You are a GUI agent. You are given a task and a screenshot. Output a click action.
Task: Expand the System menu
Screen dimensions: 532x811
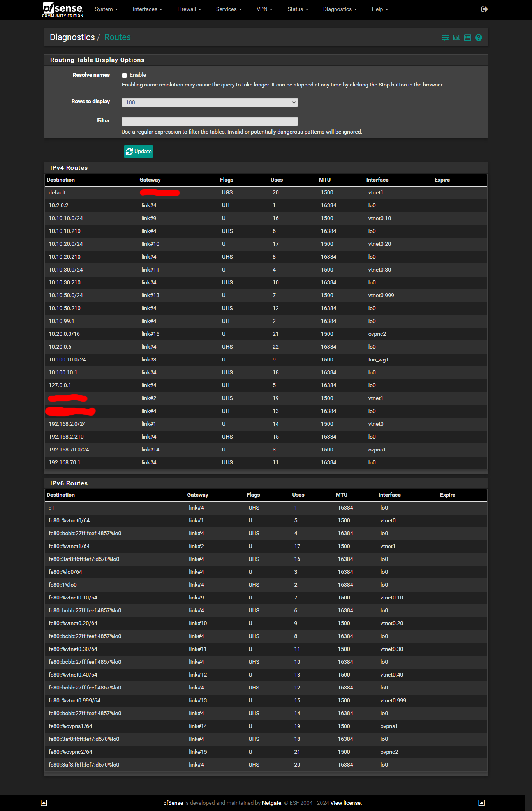pyautogui.click(x=106, y=9)
